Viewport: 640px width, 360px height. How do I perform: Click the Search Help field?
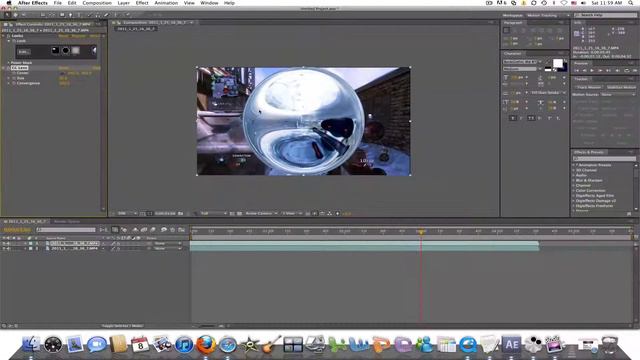click(x=605, y=15)
